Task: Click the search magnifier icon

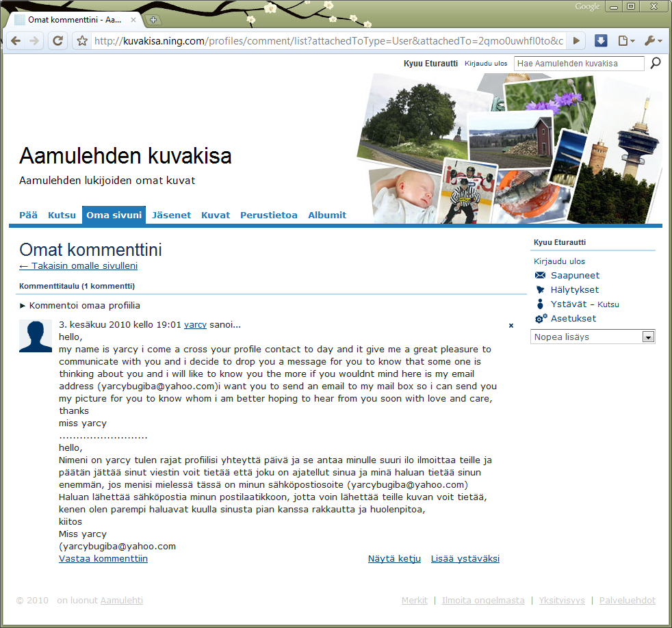Action: [x=655, y=64]
